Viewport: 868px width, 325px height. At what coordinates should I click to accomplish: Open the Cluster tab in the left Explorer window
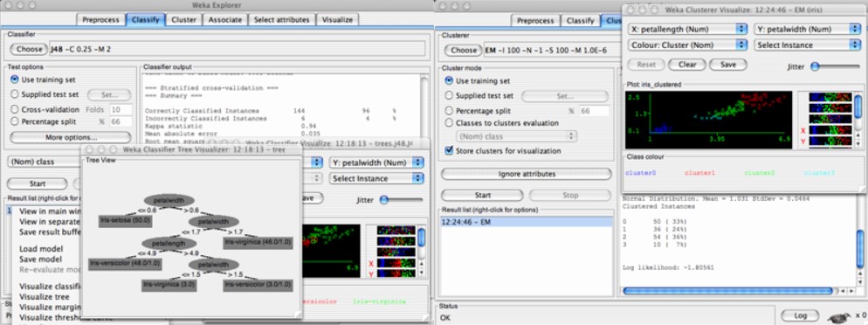click(183, 19)
